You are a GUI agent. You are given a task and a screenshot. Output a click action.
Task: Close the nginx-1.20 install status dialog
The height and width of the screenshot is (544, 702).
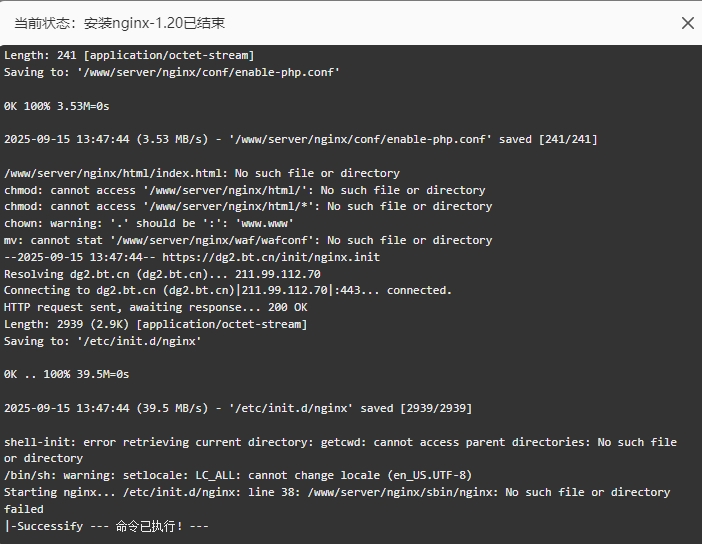click(x=688, y=23)
